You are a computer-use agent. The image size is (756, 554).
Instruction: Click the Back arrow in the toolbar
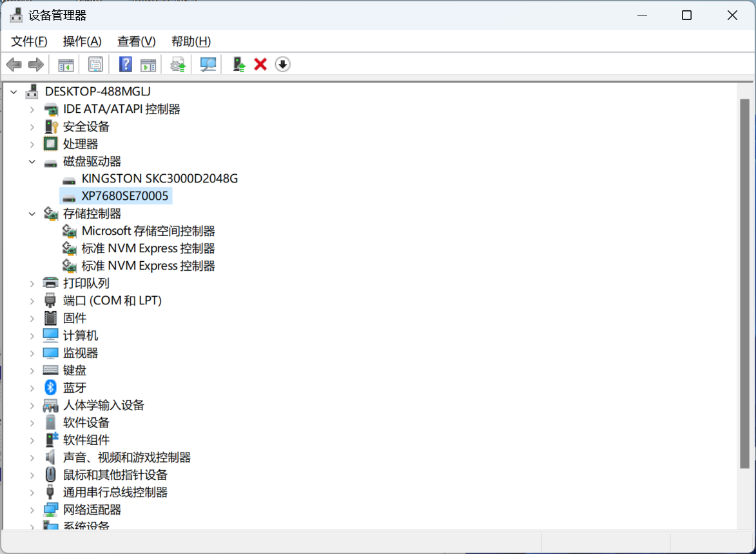14,64
